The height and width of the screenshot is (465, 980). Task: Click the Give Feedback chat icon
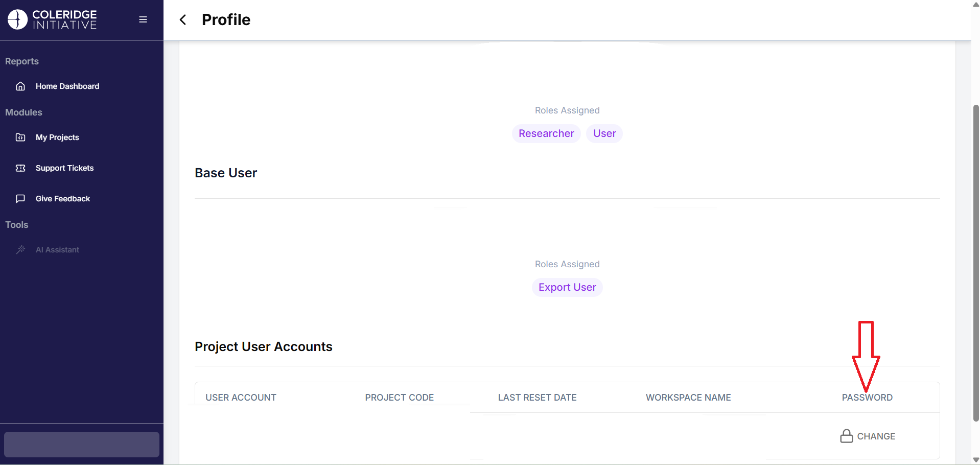tap(20, 199)
